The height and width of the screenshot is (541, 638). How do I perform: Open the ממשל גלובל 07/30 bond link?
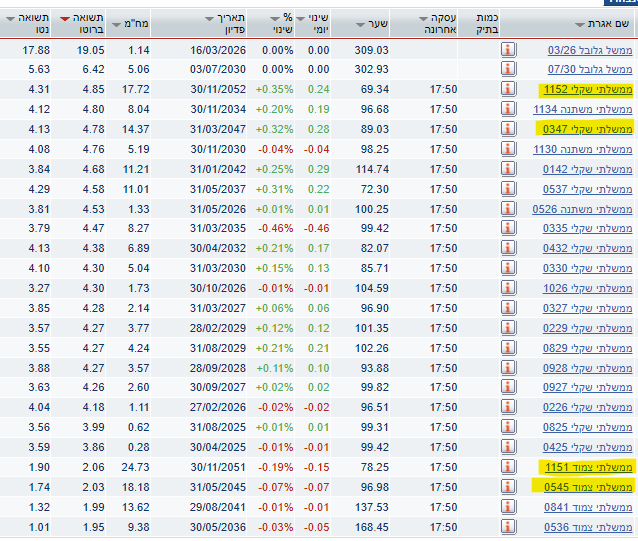pyautogui.click(x=589, y=69)
